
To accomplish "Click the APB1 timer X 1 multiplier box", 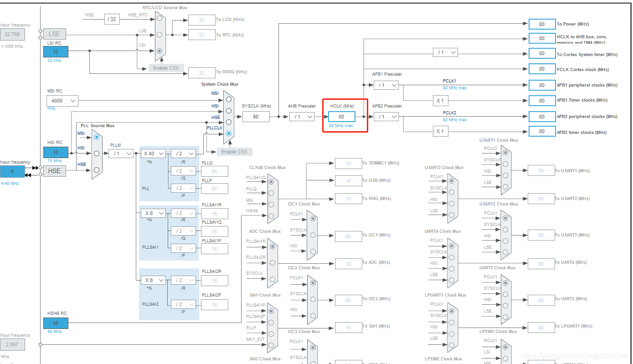I will pos(440,101).
